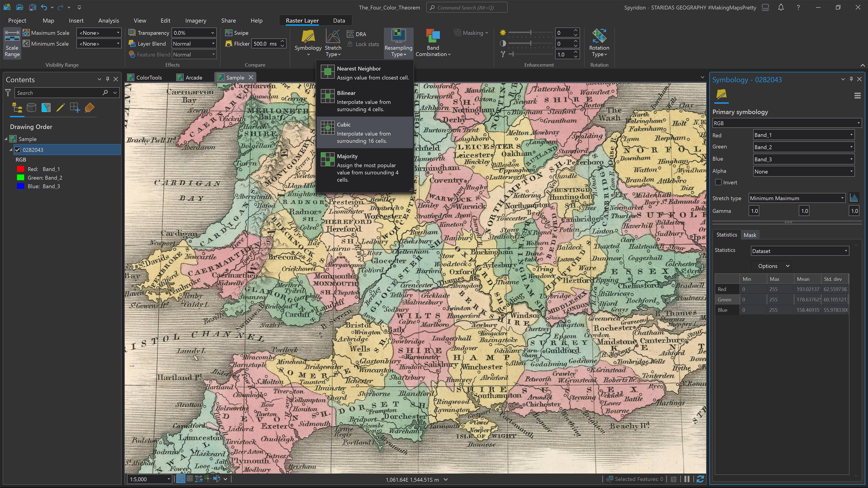This screenshot has height=488, width=868.
Task: Toggle visibility of layer 0282043
Action: point(18,150)
